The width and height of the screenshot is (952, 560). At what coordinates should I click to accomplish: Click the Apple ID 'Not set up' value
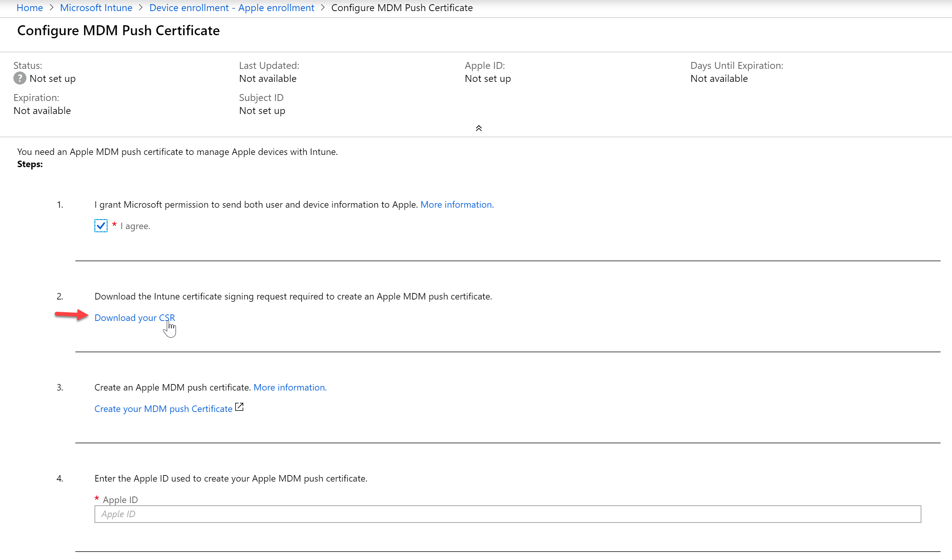(x=488, y=78)
